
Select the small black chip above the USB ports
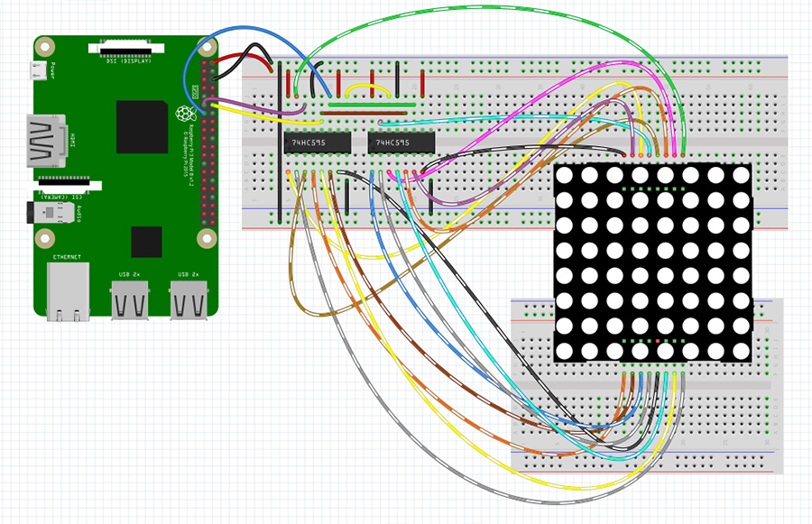(x=146, y=242)
